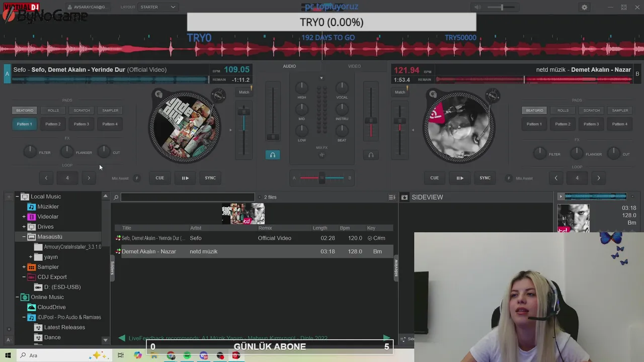Collapse iDJPool Pro Audio & Remixes node
644x362 pixels.
pyautogui.click(x=24, y=317)
